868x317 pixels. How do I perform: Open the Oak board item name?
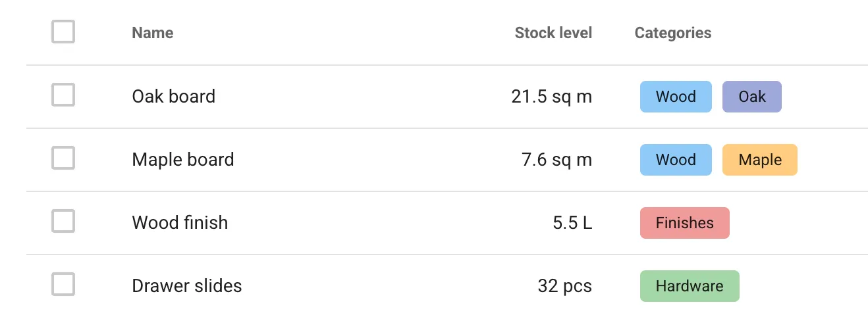tap(174, 97)
